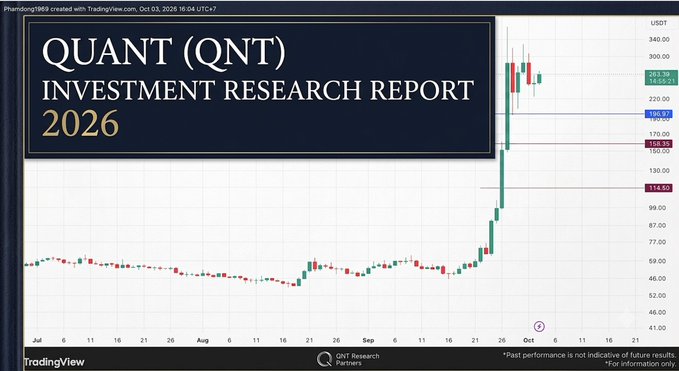Click the gold 2026 year text
The image size is (679, 371).
pyautogui.click(x=80, y=123)
